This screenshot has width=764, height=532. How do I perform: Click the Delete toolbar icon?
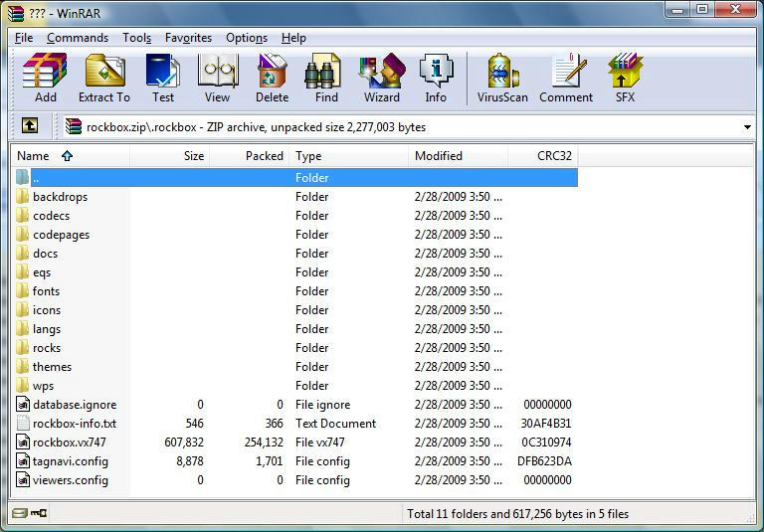(x=272, y=78)
